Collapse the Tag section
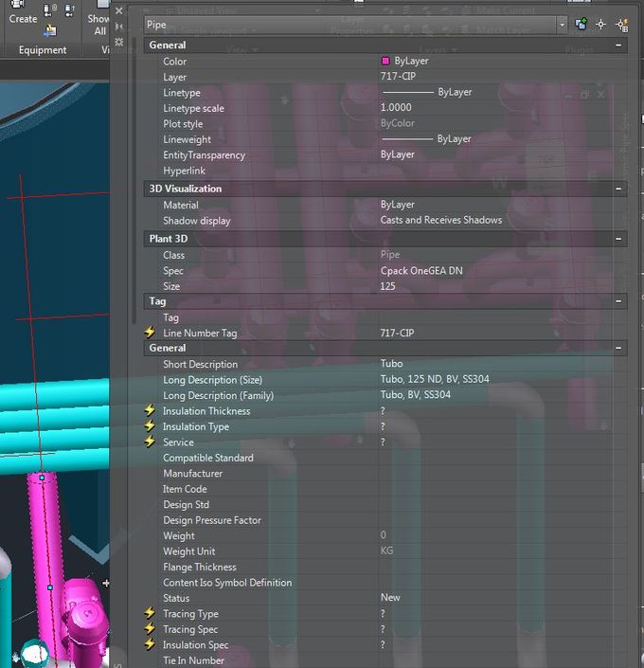This screenshot has height=668, width=644. click(618, 301)
